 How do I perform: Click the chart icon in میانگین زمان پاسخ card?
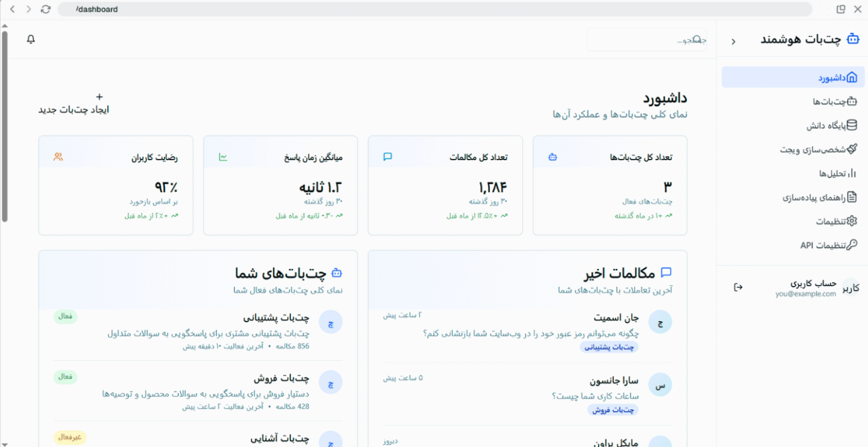pyautogui.click(x=223, y=157)
